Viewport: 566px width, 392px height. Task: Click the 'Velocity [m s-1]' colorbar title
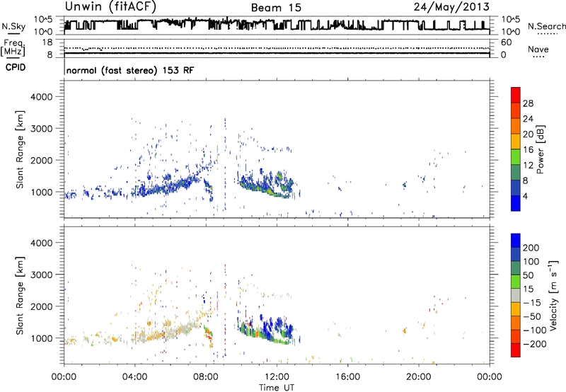coord(554,295)
